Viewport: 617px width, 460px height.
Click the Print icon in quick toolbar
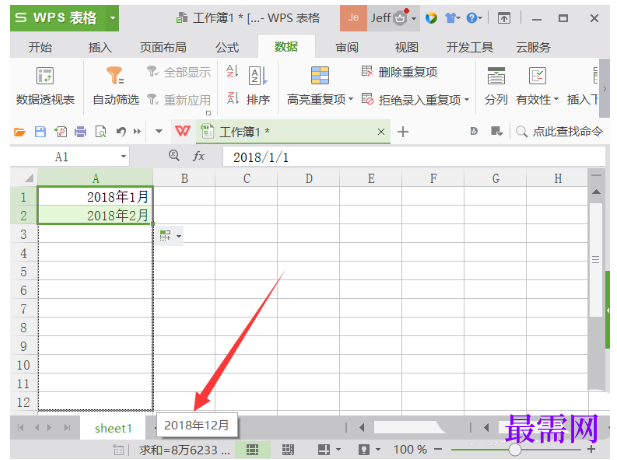[80, 131]
